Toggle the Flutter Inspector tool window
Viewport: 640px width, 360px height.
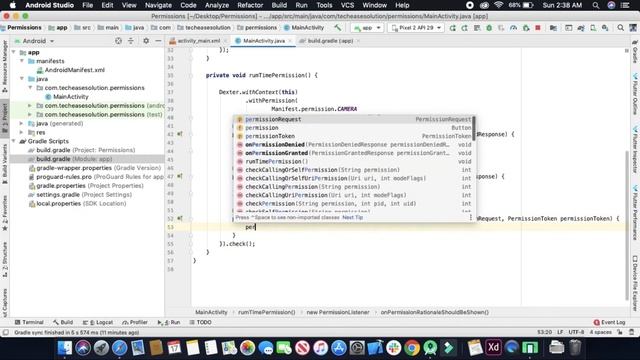coord(635,149)
